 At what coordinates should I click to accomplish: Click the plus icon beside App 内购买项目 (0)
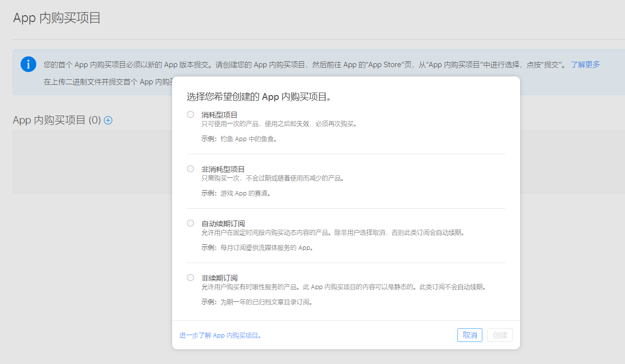(x=108, y=120)
